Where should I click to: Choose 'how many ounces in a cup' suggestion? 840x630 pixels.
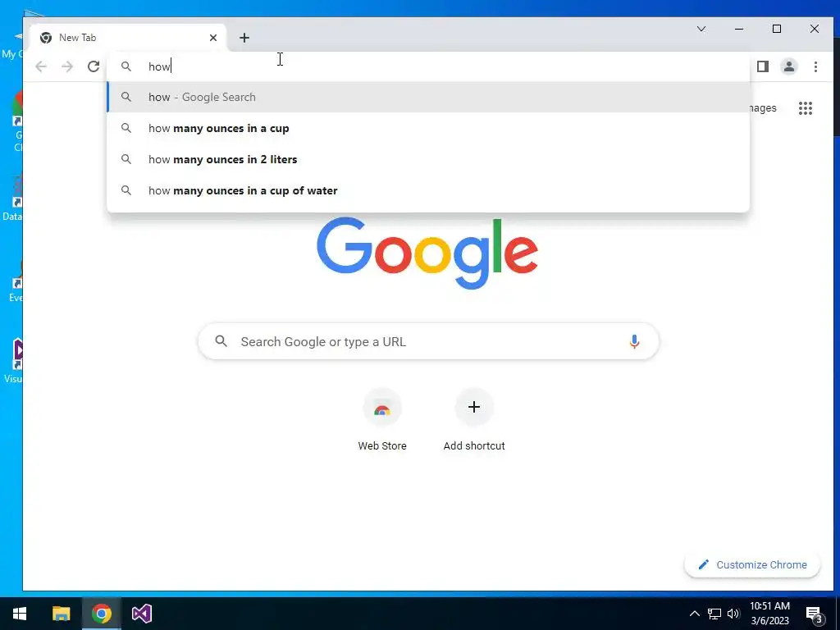(x=428, y=128)
